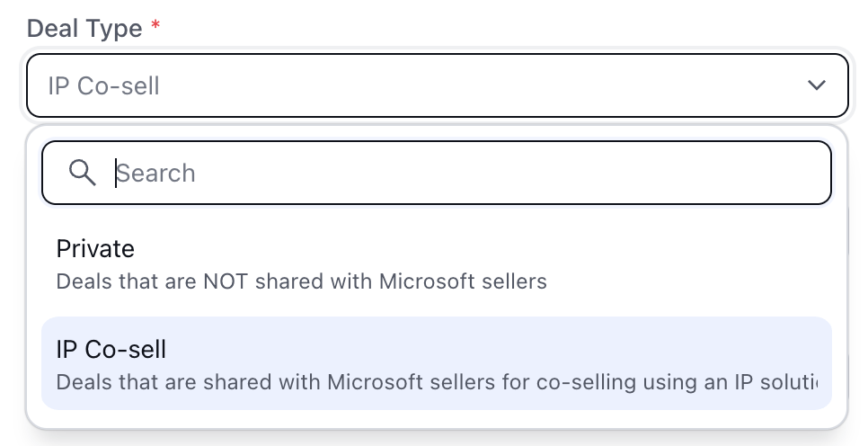Select the Private deal type option

coord(437,264)
